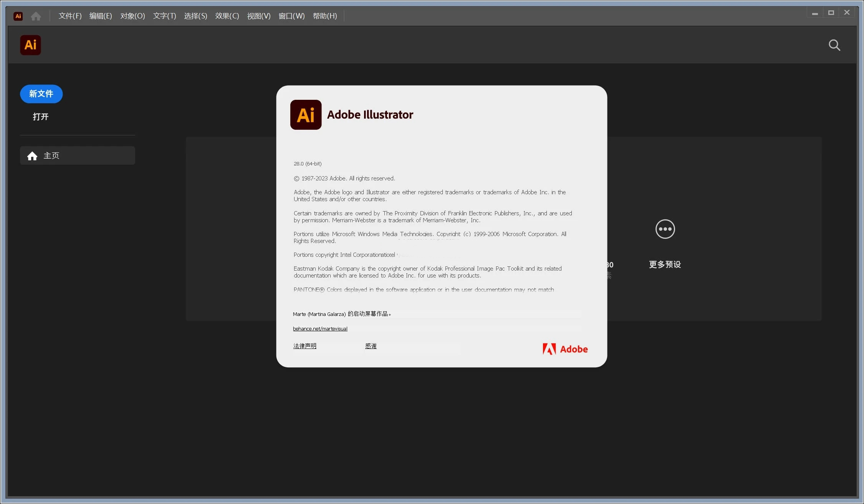Click 感谢 acknowledgements text link
The image size is (864, 504).
point(371,345)
